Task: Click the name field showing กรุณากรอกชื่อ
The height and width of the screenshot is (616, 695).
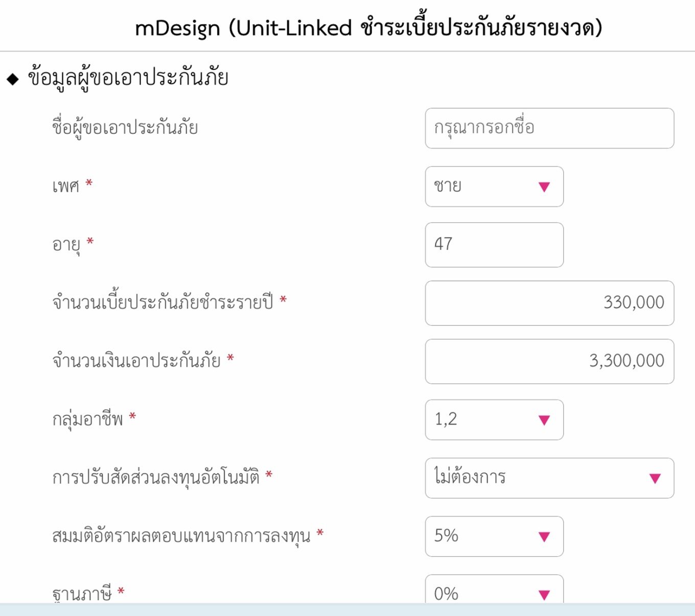Action: click(549, 129)
